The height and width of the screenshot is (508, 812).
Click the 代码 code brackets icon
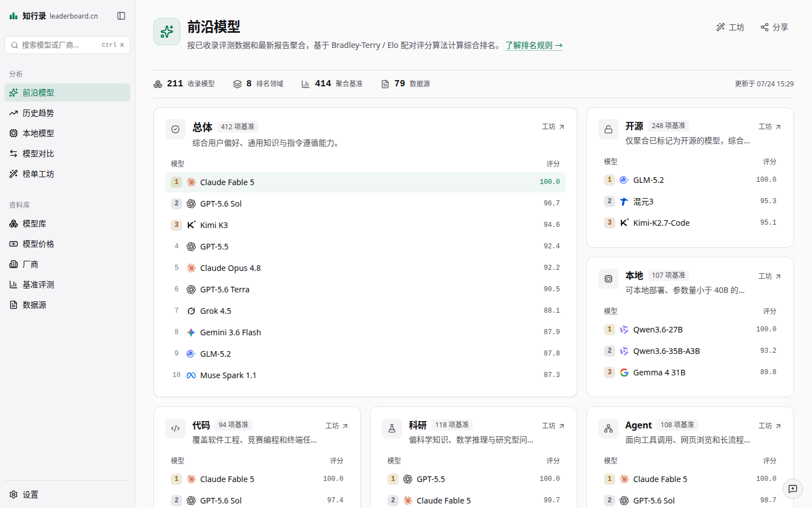175,428
